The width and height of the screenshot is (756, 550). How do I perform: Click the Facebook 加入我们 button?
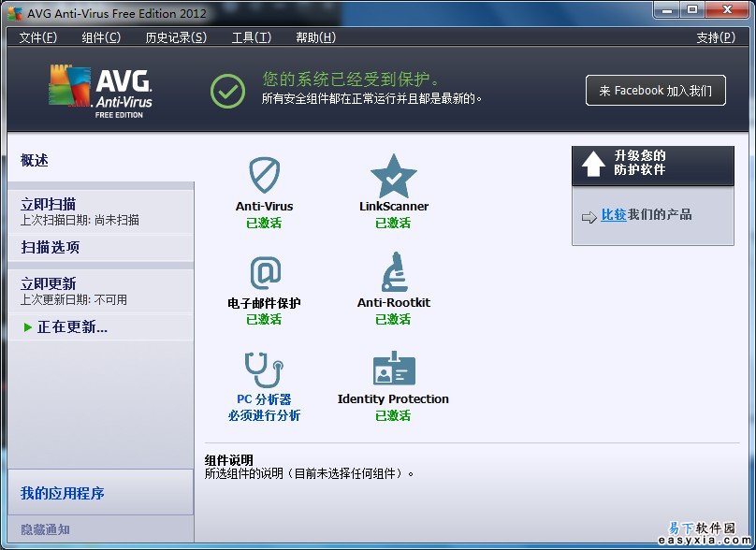tap(655, 91)
